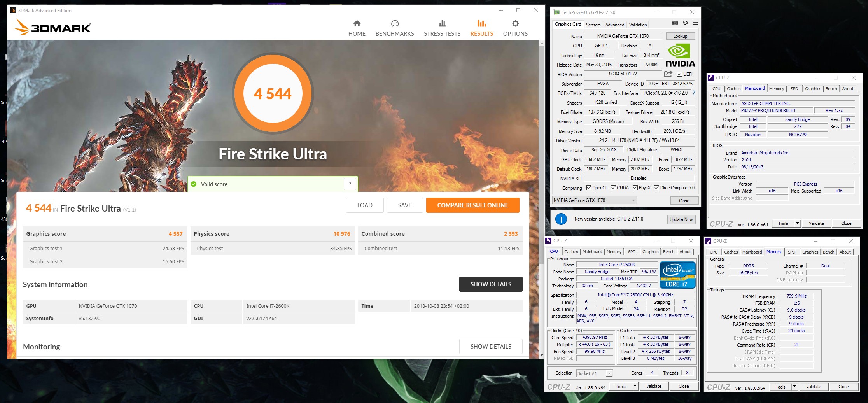Toggle the UEFI checkbox in GPU-Z
This screenshot has height=403, width=868.
point(679,74)
